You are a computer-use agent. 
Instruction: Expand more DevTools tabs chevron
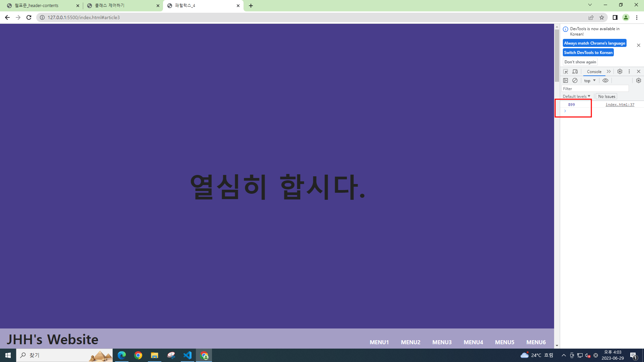point(609,71)
